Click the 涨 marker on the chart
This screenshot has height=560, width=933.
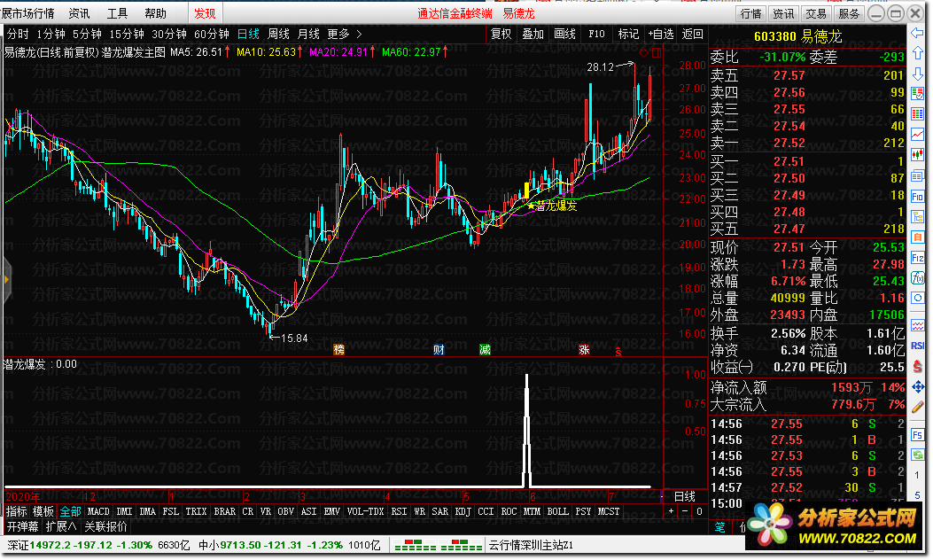tap(584, 349)
